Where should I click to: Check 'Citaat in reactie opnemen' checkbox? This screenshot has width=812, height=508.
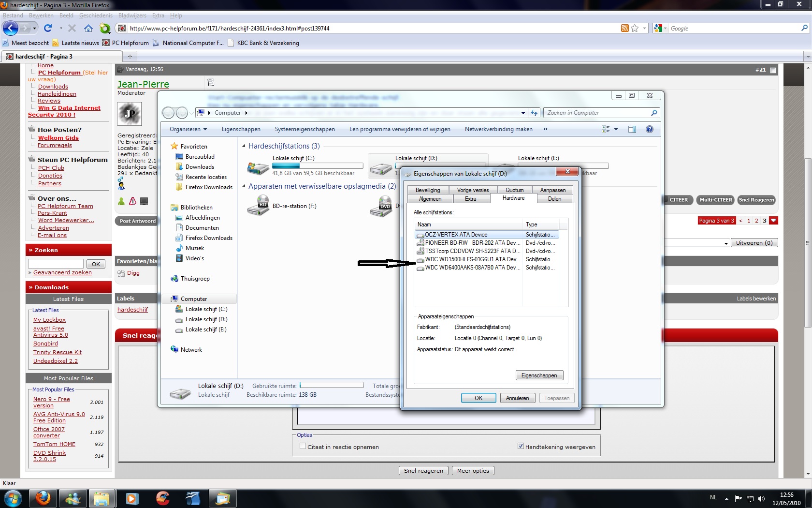(x=303, y=447)
